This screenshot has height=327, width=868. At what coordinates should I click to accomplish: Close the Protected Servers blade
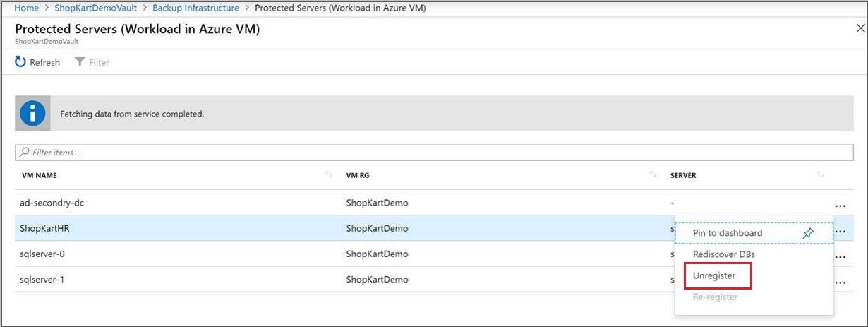[x=860, y=29]
